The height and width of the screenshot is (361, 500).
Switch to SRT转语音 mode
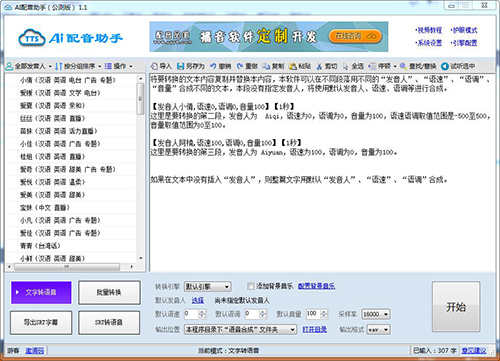(109, 322)
